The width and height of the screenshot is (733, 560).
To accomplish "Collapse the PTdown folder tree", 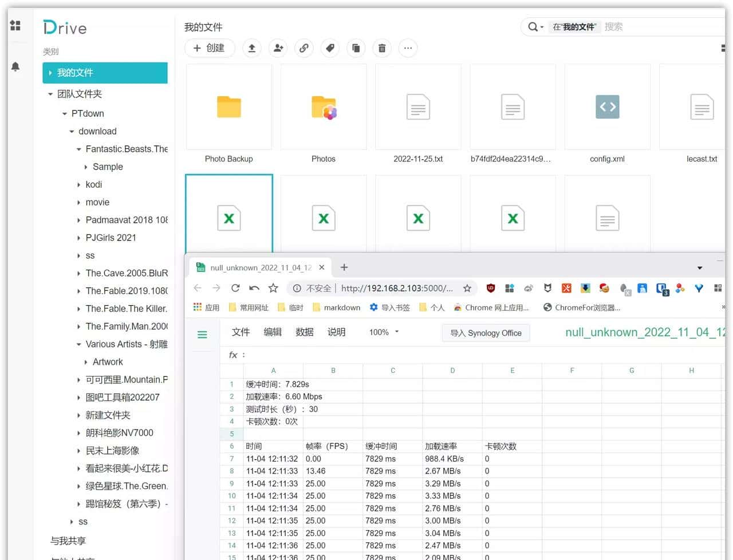I will [x=65, y=114].
